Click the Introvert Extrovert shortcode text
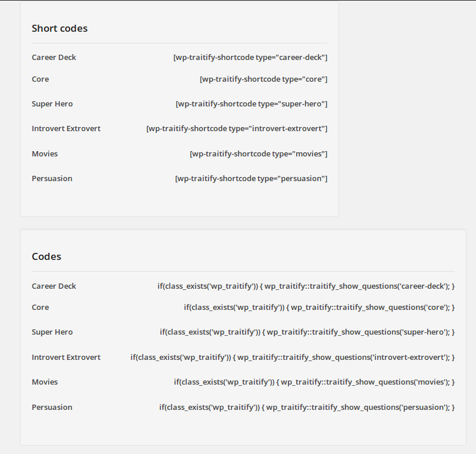 click(x=237, y=129)
